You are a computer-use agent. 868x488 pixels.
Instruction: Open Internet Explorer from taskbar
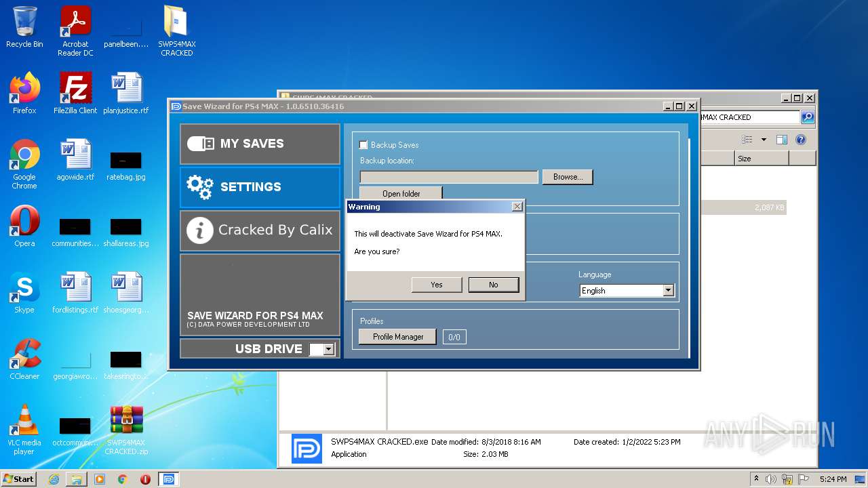pos(54,479)
